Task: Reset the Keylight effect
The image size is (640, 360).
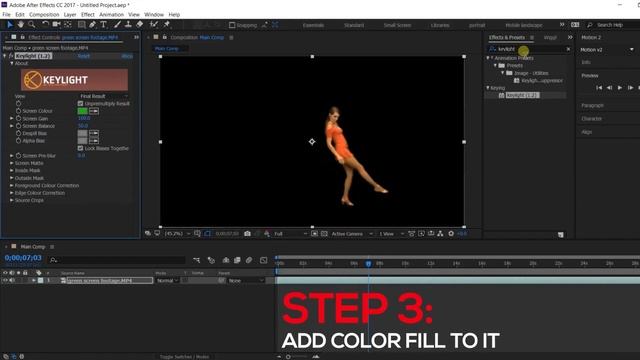Action: [x=84, y=56]
